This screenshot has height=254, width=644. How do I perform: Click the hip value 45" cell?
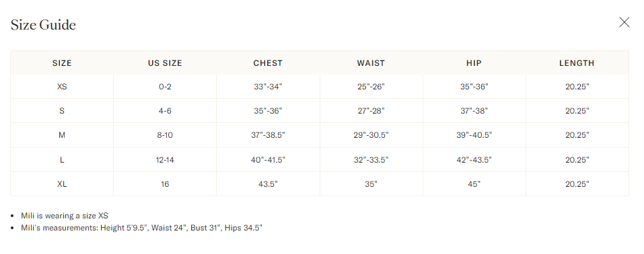click(474, 184)
